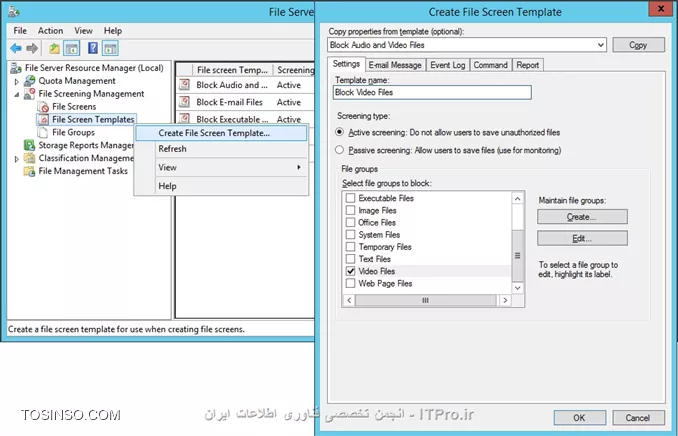Choose Create File Screen Template from context menu
This screenshot has height=436, width=678.
[x=221, y=133]
